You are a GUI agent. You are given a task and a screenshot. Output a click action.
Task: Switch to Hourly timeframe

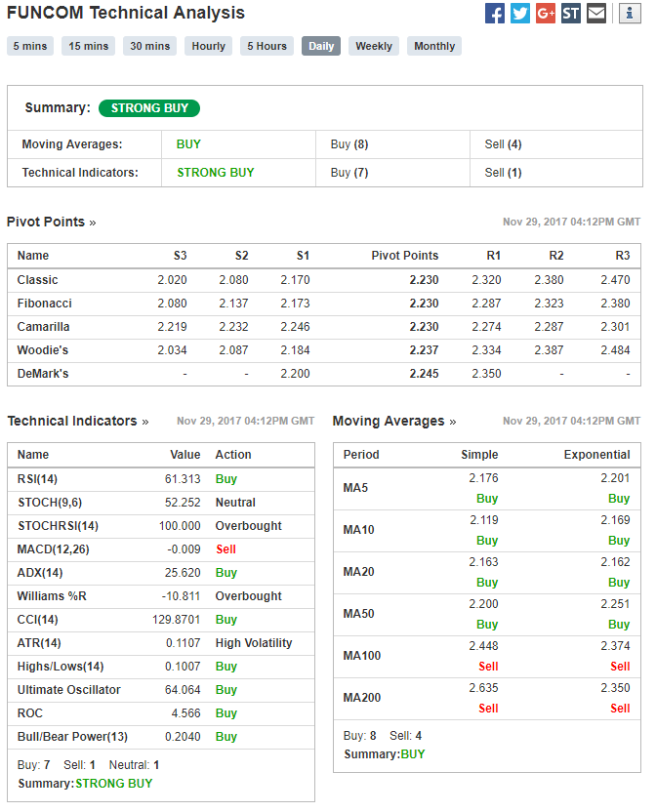coord(208,46)
